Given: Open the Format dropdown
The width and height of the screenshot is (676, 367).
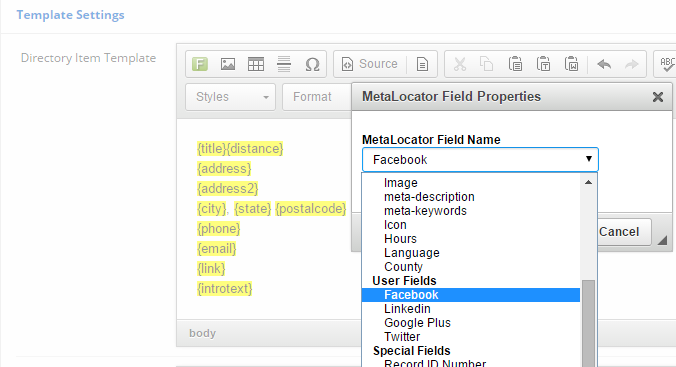Looking at the screenshot, I should (x=317, y=97).
